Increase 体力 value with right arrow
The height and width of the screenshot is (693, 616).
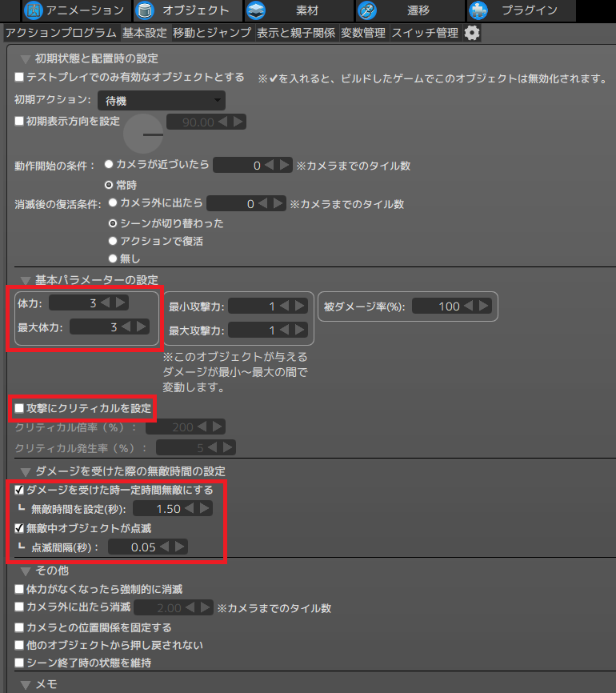point(121,302)
